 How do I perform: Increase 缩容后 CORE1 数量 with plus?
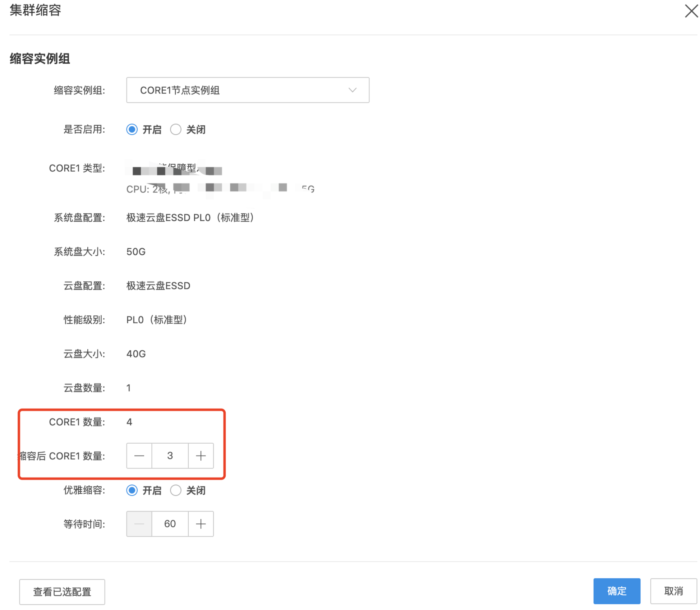point(201,456)
